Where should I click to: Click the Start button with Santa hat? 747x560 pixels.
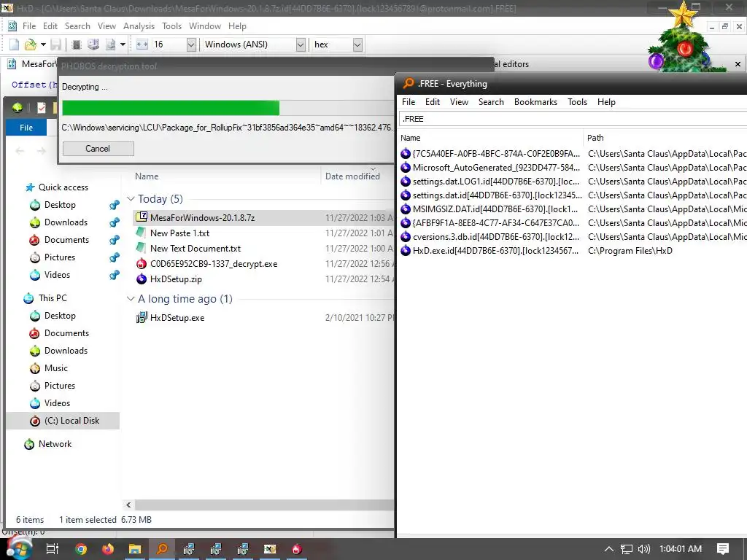20,548
